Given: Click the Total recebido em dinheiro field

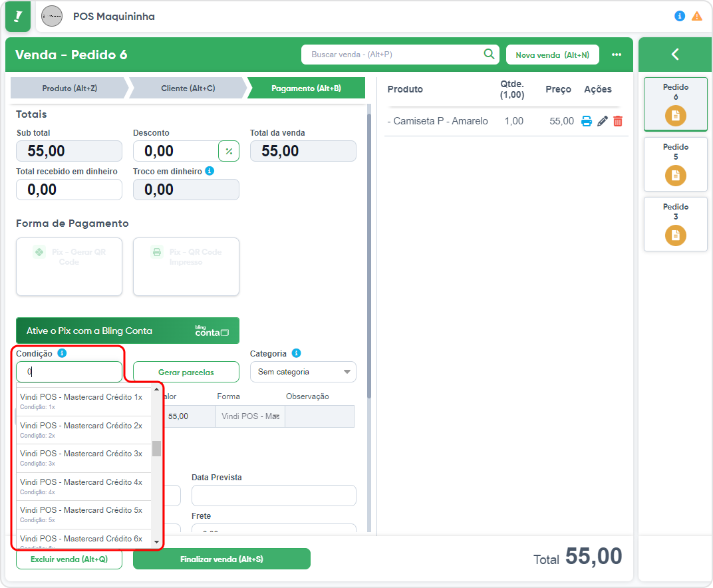Looking at the screenshot, I should coord(69,190).
